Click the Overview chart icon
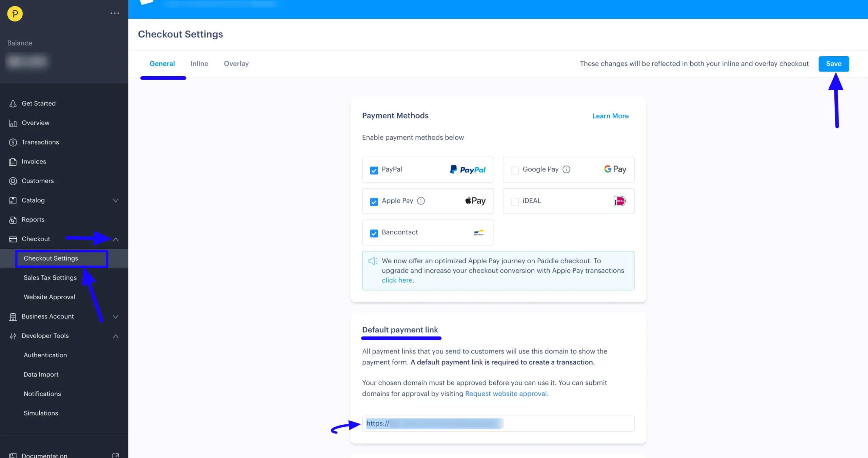 pyautogui.click(x=13, y=123)
